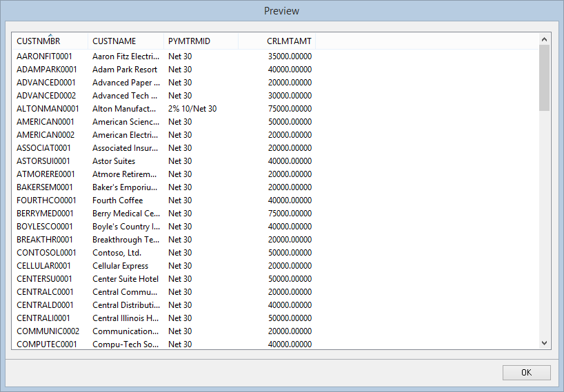Click the scrollbar down arrow
Image resolution: width=564 pixels, height=392 pixels.
tap(544, 343)
